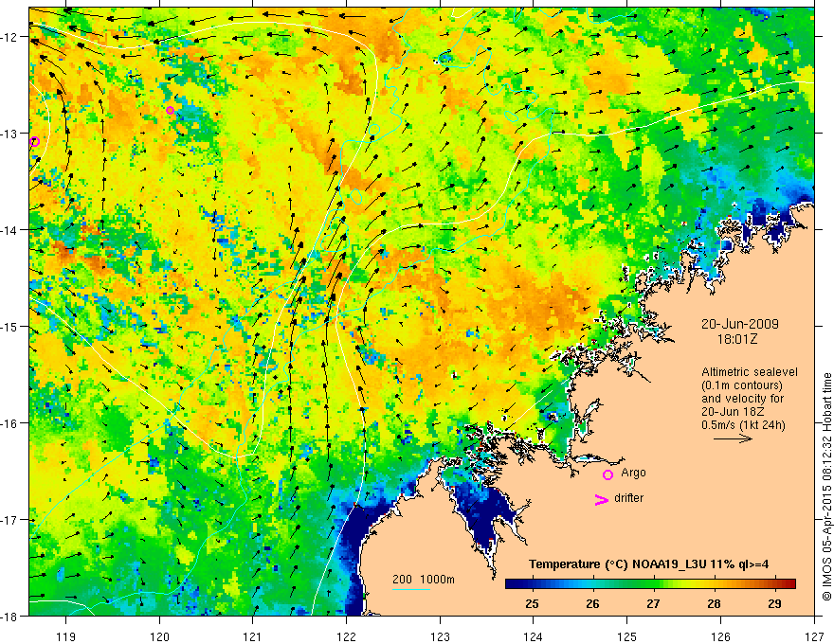The height and width of the screenshot is (644, 834).
Task: Click the Argo magenta circle legend symbol
Action: click(x=607, y=474)
